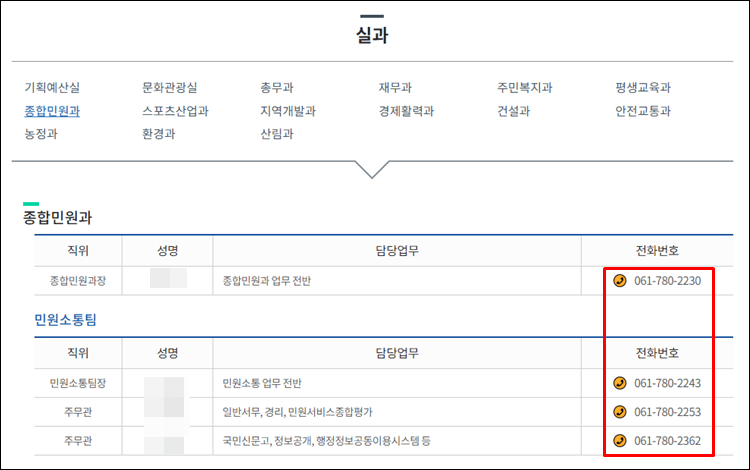
Task: Click the underlined 종합민원과 link
Action: click(52, 111)
